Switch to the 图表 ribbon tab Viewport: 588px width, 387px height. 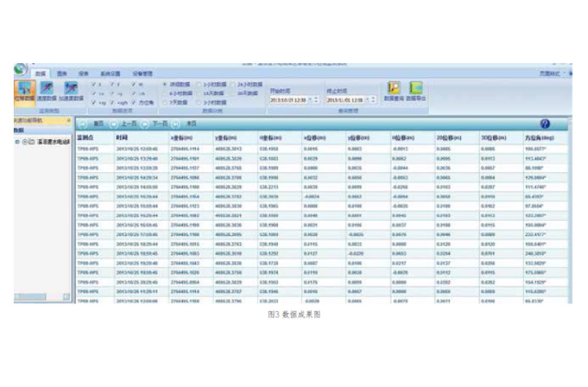point(62,74)
